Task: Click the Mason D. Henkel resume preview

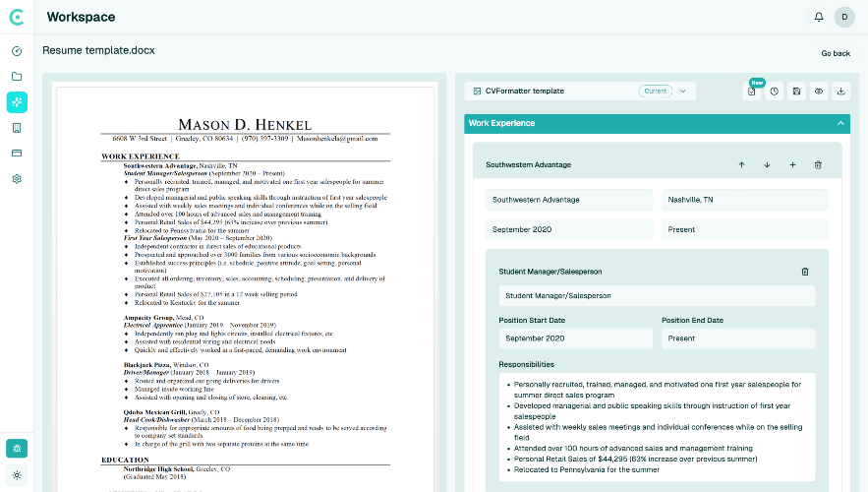Action: point(245,288)
